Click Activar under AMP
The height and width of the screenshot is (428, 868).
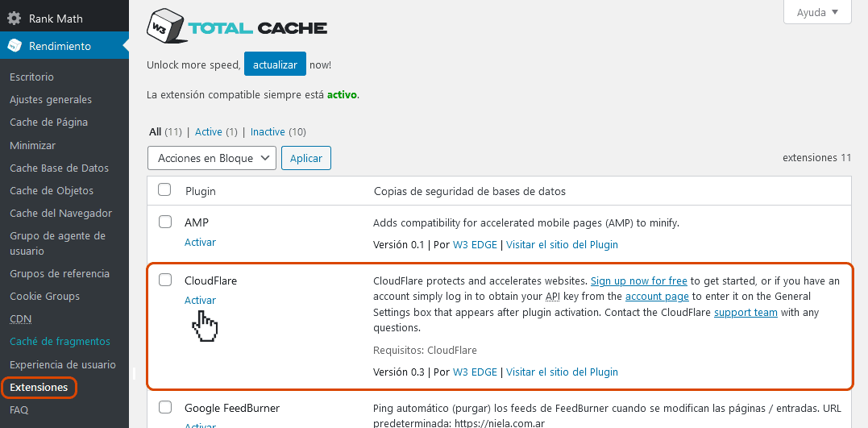click(200, 242)
